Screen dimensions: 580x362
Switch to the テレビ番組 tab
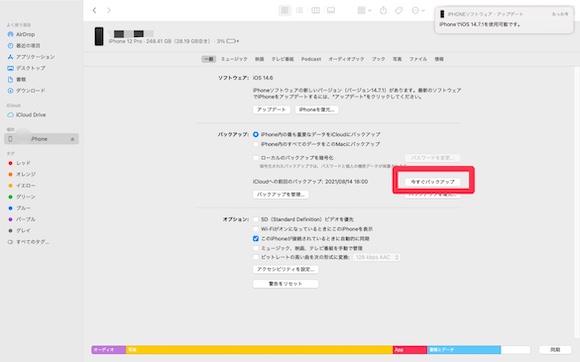283,59
